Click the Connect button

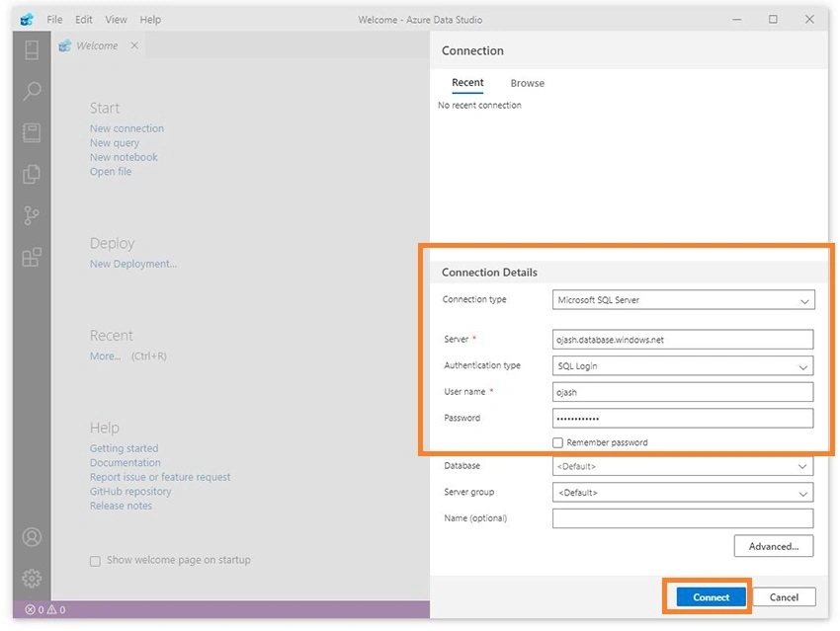point(711,597)
